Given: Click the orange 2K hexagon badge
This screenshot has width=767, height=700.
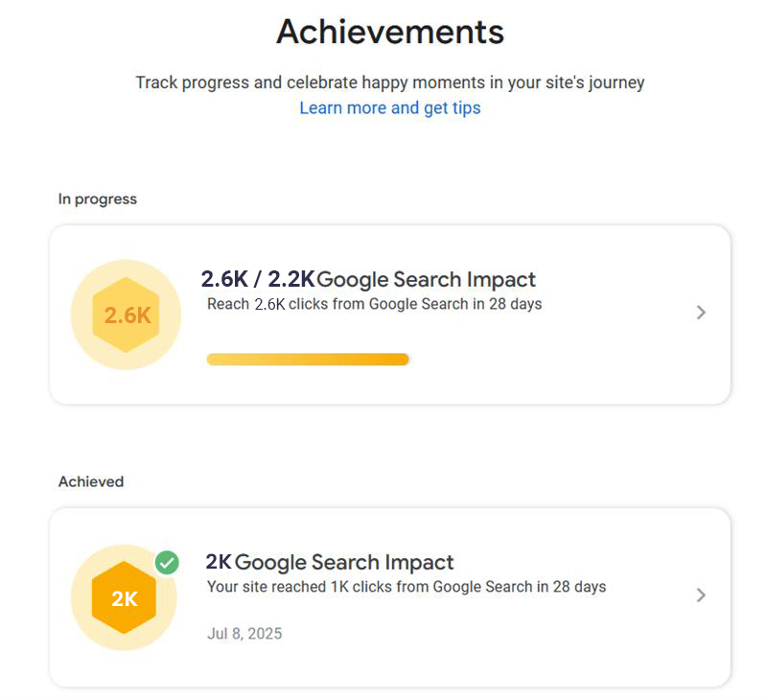Looking at the screenshot, I should pyautogui.click(x=125, y=599).
